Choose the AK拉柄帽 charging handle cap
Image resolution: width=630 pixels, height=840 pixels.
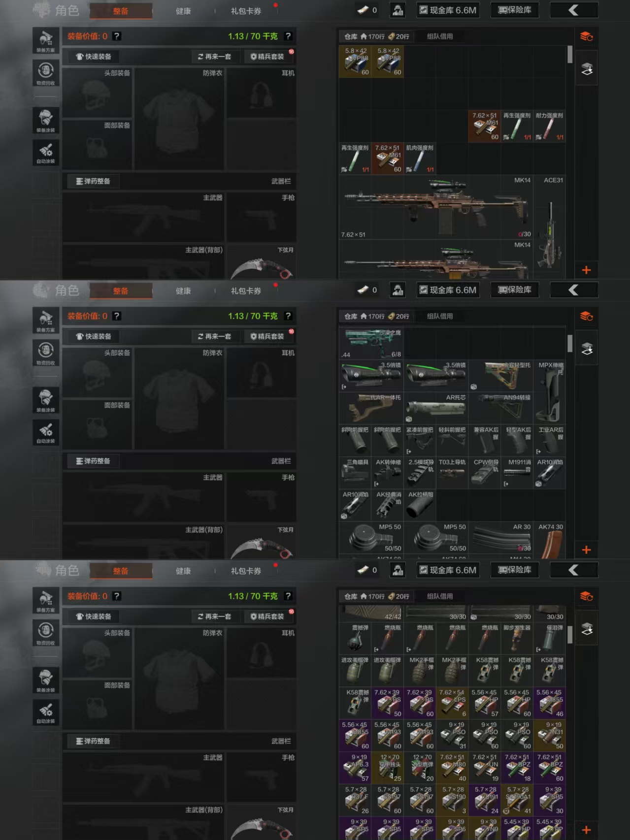click(420, 505)
